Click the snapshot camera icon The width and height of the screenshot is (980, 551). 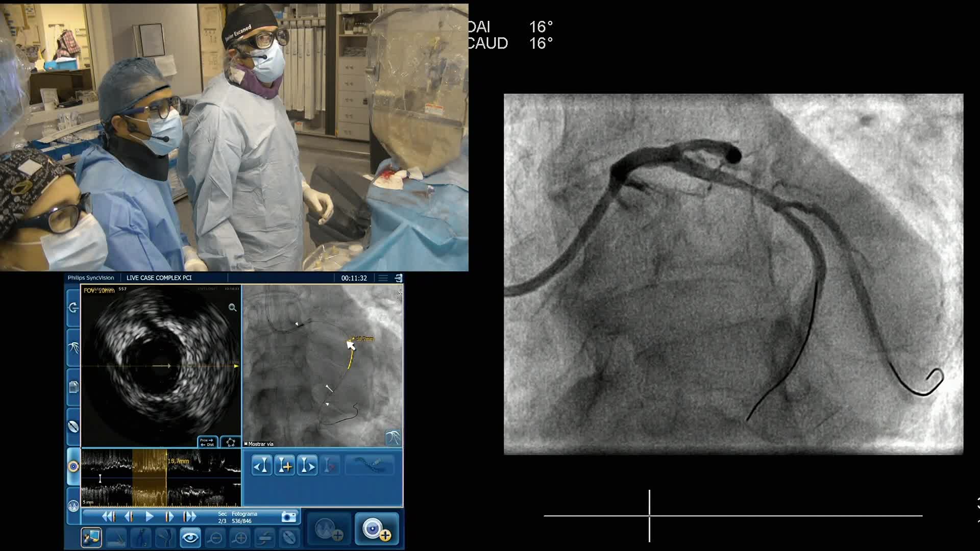tap(288, 517)
